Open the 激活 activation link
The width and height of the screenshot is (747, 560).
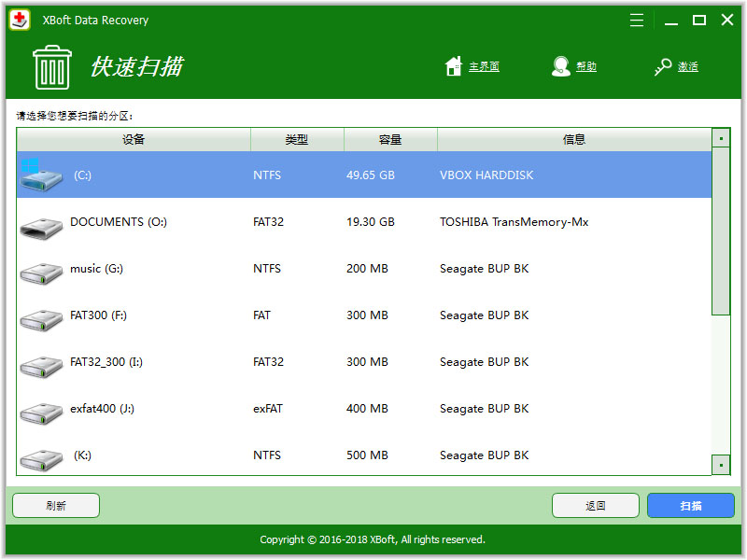[688, 66]
